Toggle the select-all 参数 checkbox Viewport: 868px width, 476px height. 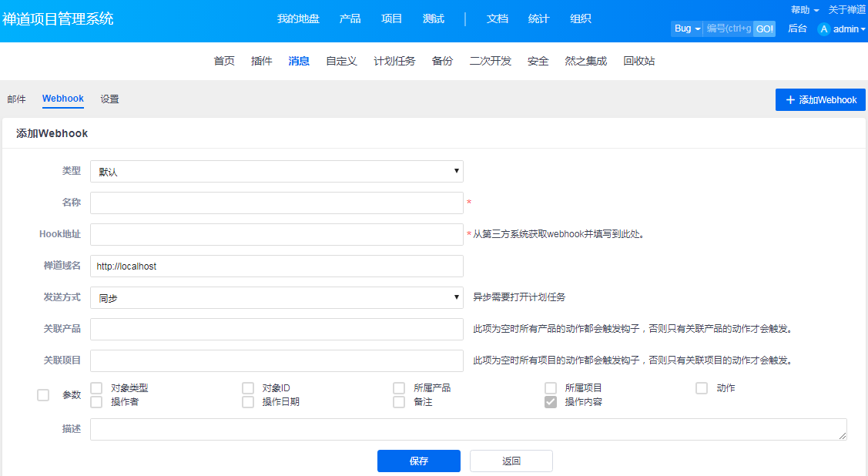pos(43,395)
